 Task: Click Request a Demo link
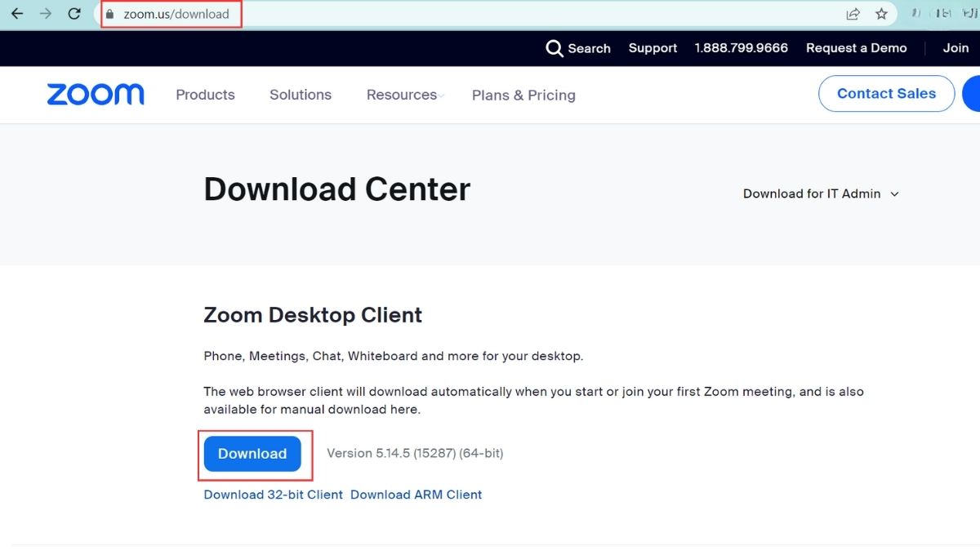(x=856, y=48)
